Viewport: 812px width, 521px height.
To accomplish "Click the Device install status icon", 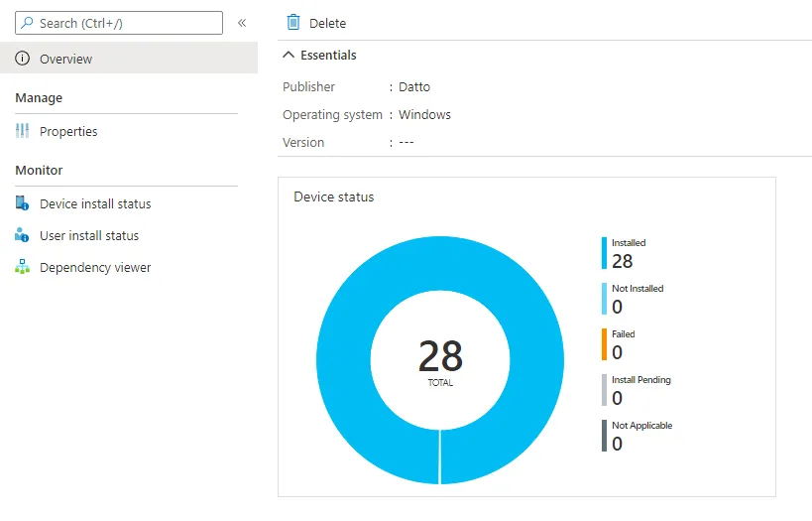I will click(x=22, y=203).
